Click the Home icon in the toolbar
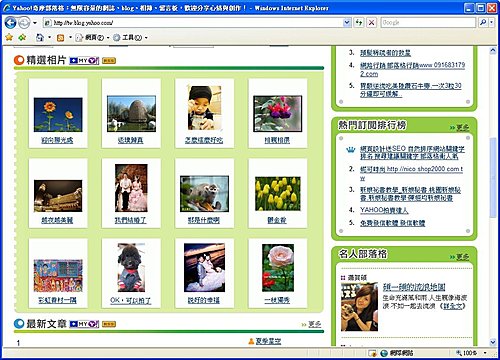Image resolution: width=500 pixels, height=360 pixels. click(40, 37)
